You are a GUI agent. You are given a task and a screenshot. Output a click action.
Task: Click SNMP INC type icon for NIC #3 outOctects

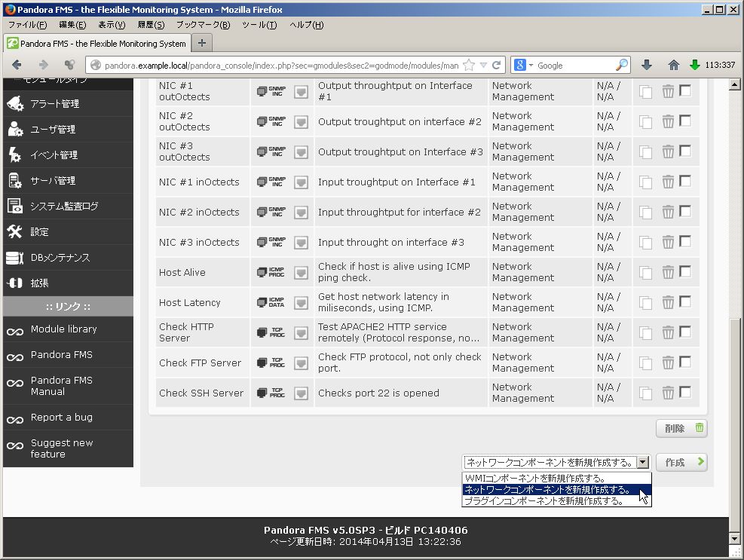coord(271,151)
